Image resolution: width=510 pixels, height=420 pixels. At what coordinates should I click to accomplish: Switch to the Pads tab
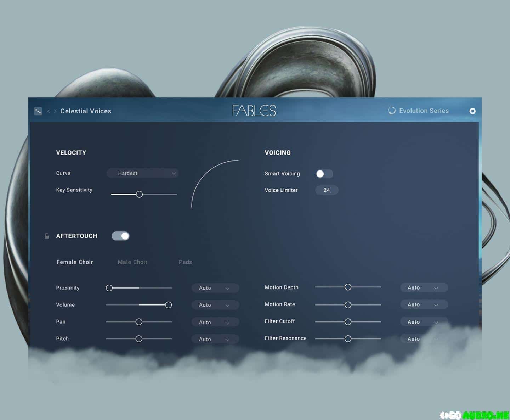pyautogui.click(x=185, y=262)
